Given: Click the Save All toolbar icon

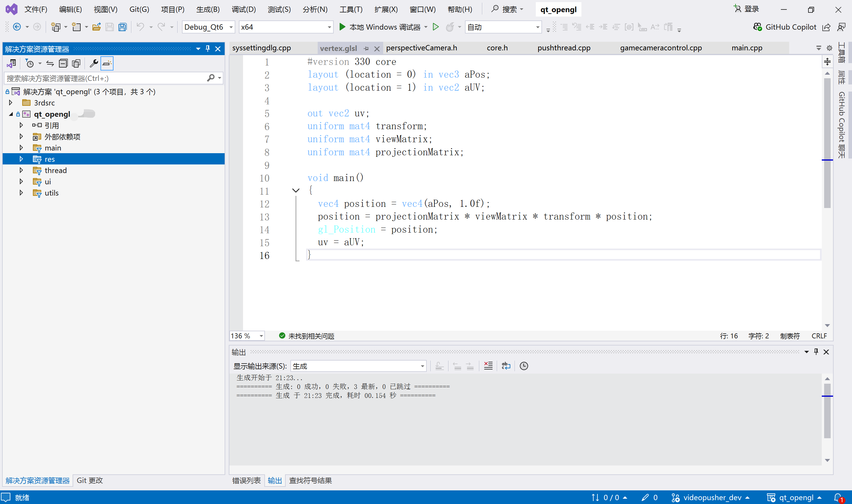Looking at the screenshot, I should coord(123,27).
